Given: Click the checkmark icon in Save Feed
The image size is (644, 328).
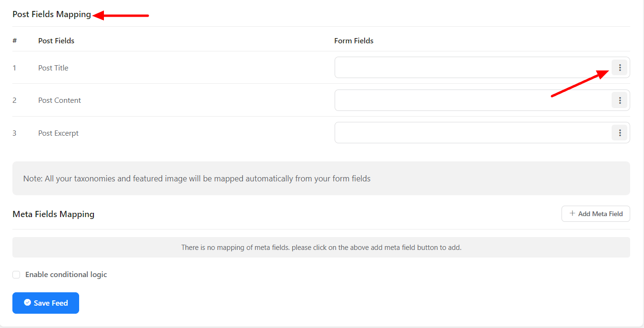Looking at the screenshot, I should click(x=27, y=303).
